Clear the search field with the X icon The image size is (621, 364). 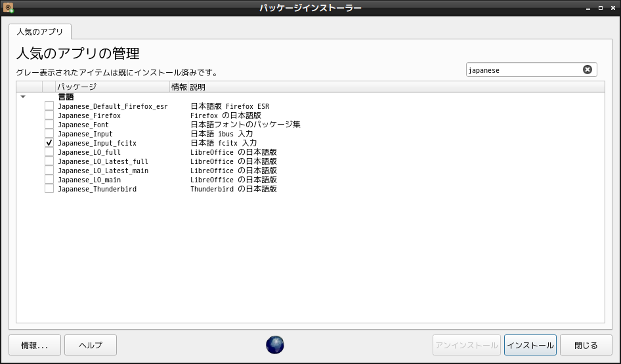pos(588,70)
